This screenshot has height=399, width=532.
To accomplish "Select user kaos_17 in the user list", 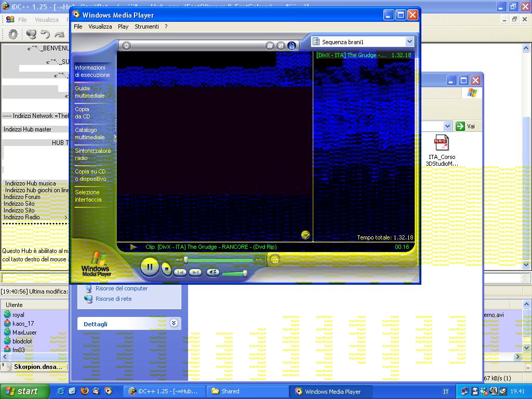I will point(23,324).
